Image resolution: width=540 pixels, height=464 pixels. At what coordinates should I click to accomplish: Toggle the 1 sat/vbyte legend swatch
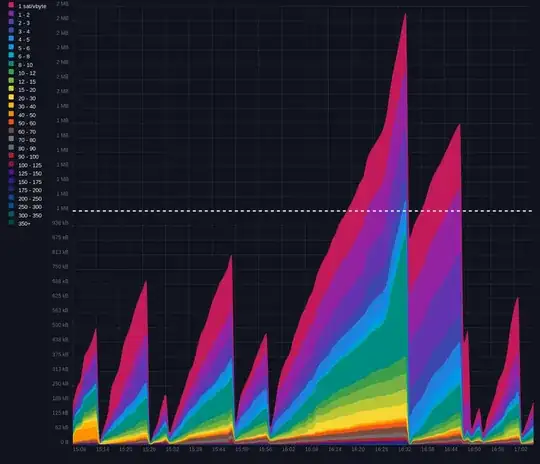tap(11, 5)
